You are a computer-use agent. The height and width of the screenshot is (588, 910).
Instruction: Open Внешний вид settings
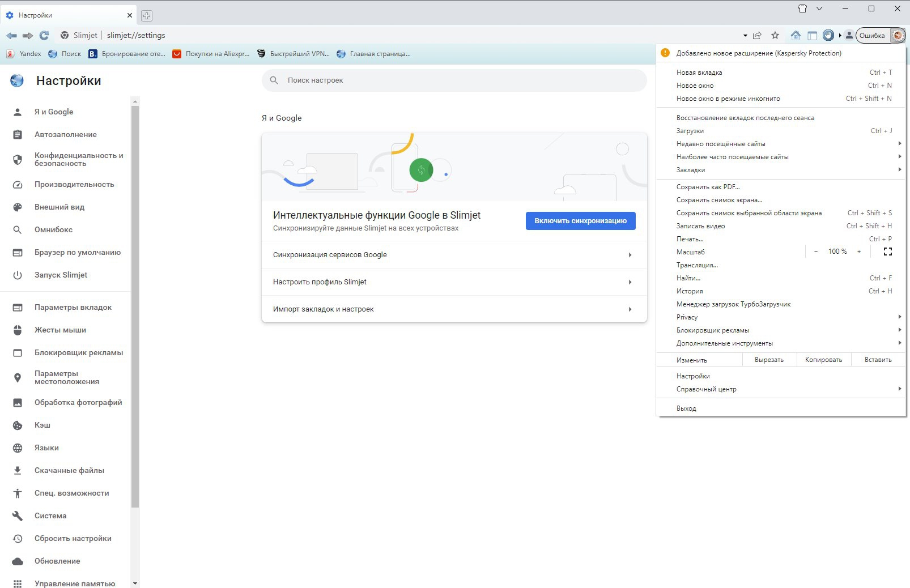click(65, 207)
